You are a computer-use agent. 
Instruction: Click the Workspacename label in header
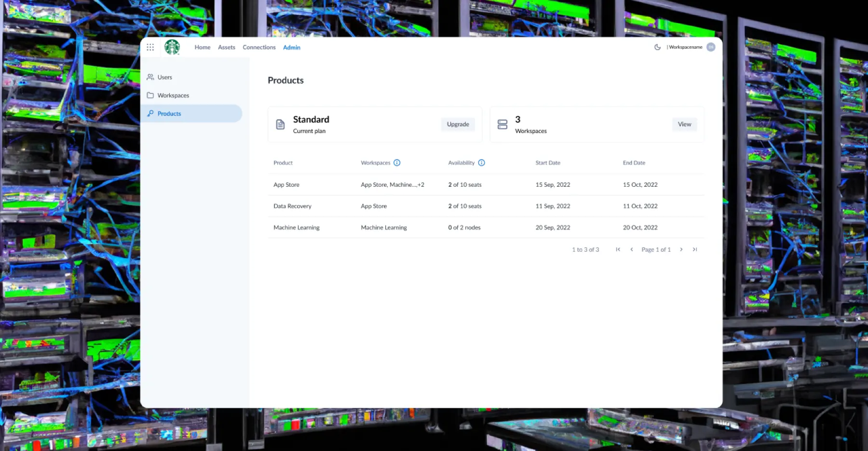click(x=685, y=47)
